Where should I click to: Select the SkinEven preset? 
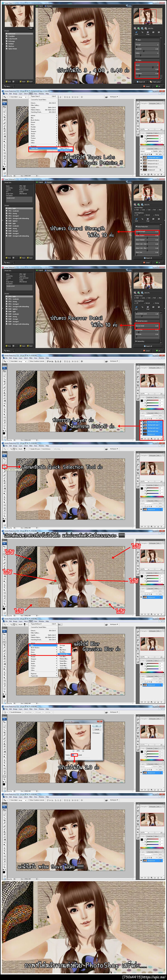(19, 46)
